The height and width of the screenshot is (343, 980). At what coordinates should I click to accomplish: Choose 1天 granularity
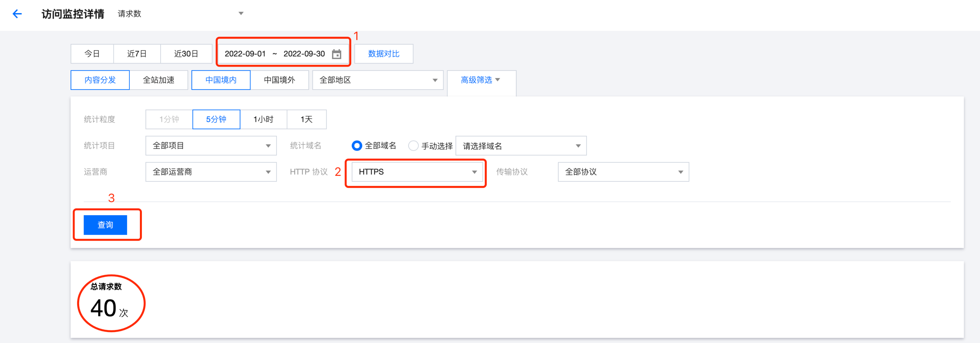pos(307,120)
